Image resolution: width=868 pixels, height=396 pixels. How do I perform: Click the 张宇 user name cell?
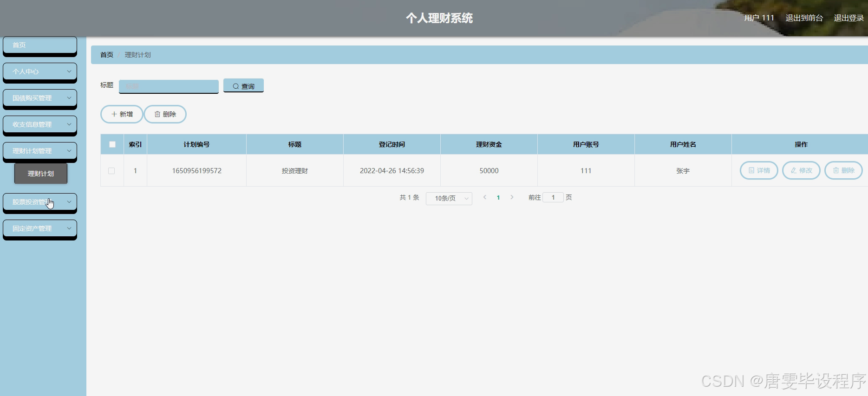[x=683, y=171]
